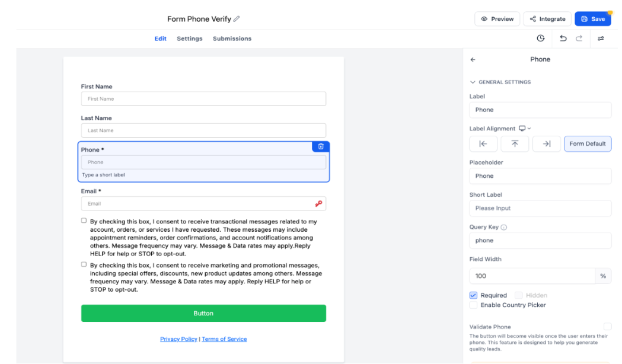
Task: Open the Privacy Policy link
Action: coord(178,339)
